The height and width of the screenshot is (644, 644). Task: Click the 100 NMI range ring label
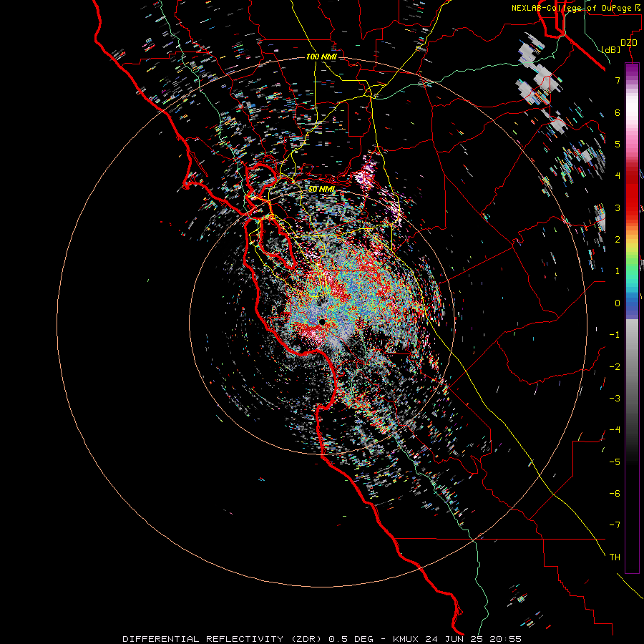(x=321, y=57)
